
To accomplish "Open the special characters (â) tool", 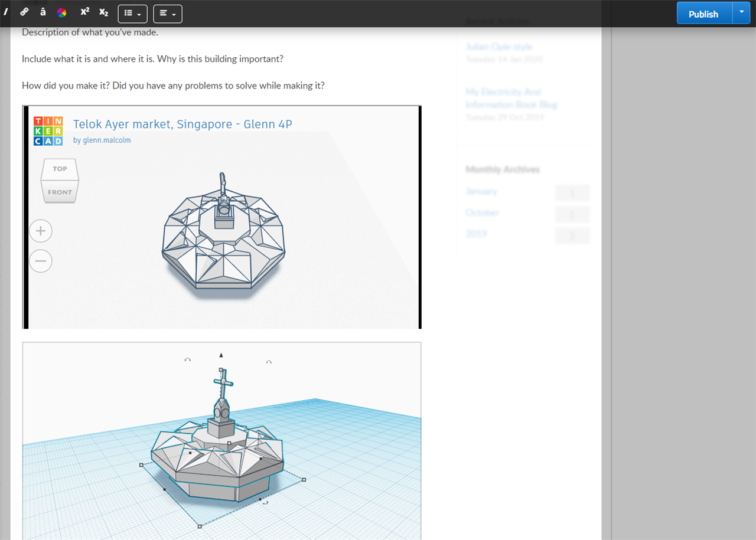I will pyautogui.click(x=43, y=12).
